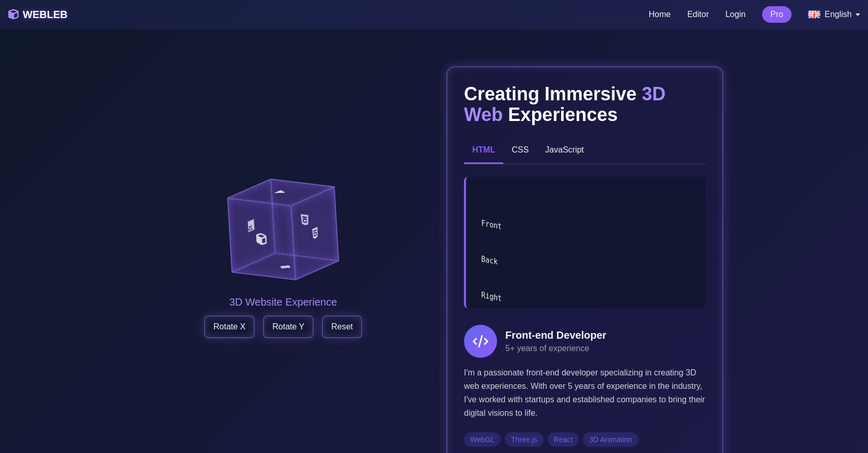868x453 pixels.
Task: Open the Login page link
Action: 735,14
